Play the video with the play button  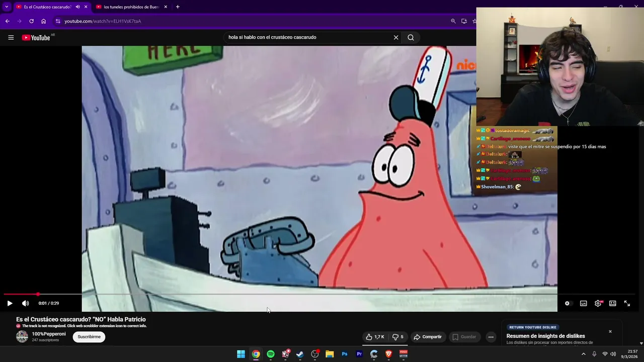(10, 303)
